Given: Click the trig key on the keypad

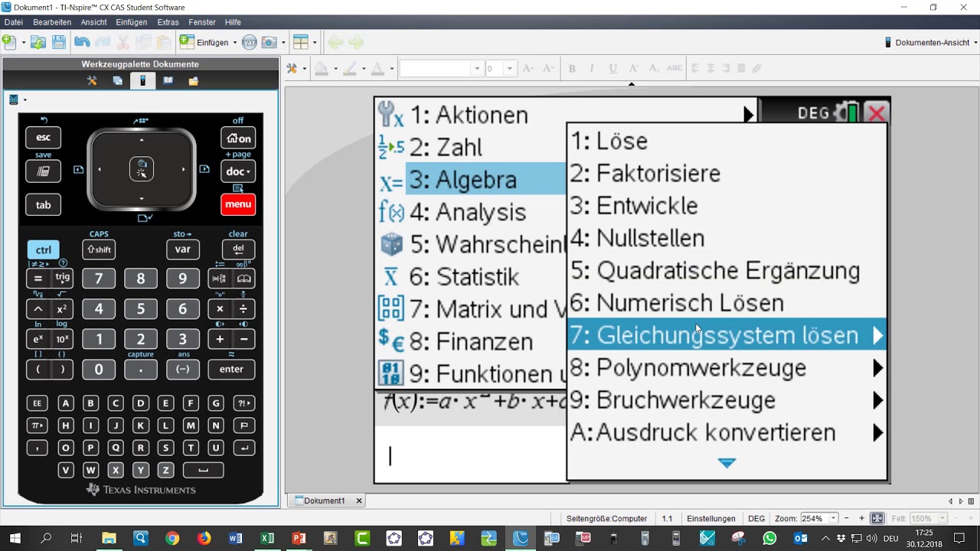Looking at the screenshot, I should point(62,279).
